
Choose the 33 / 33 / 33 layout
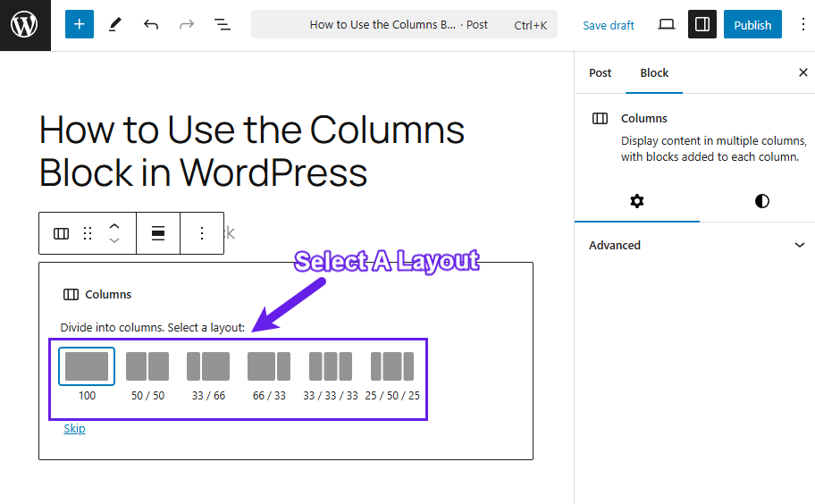click(330, 366)
